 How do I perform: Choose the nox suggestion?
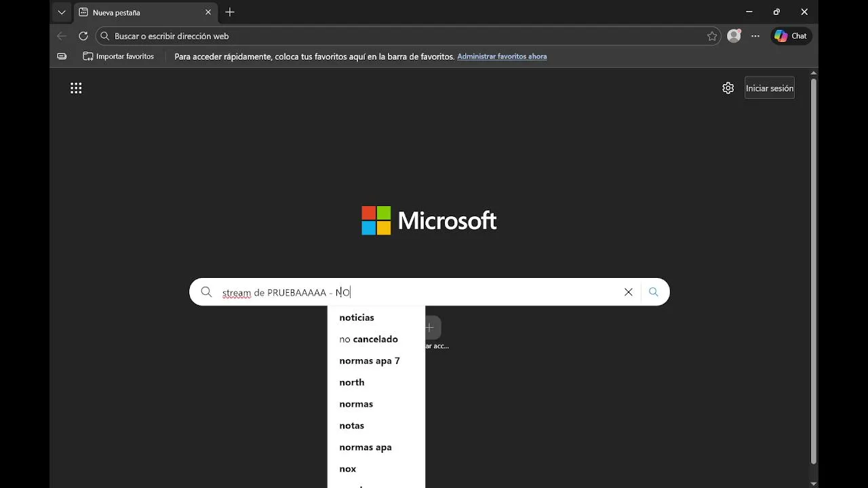click(376, 469)
